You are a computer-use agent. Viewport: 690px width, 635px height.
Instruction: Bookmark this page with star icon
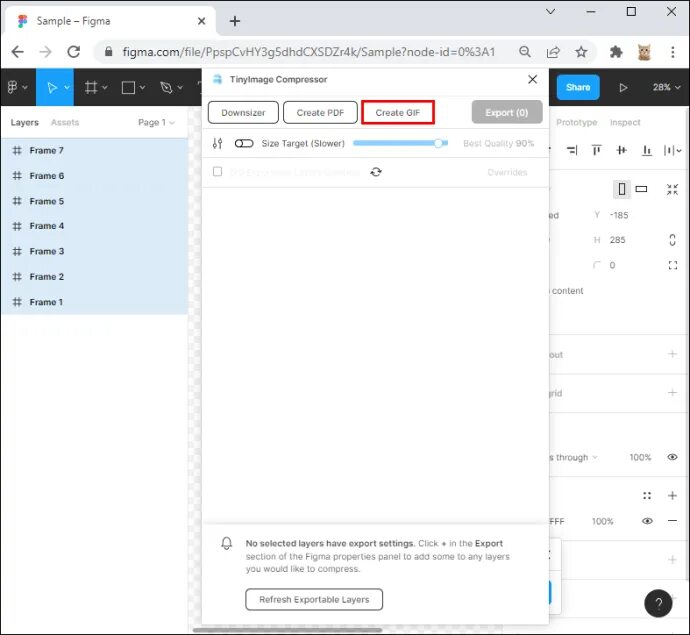(581, 52)
